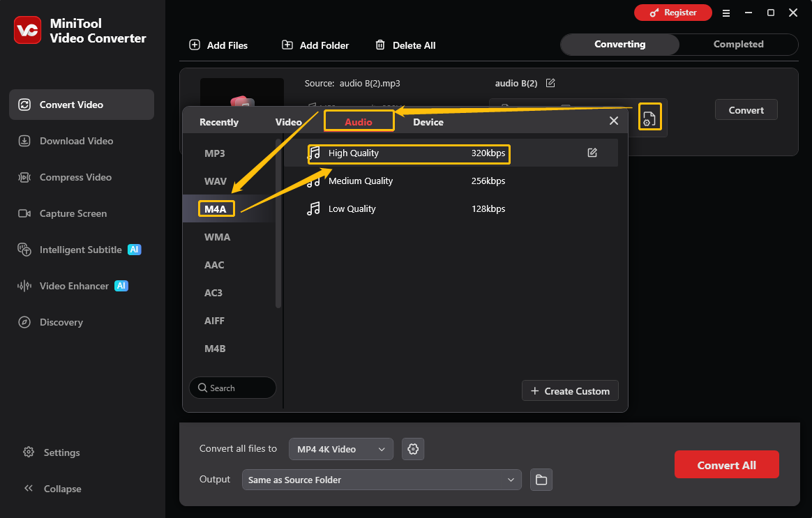Open Intelligent Subtitle AI feature
This screenshot has width=812, height=518.
coord(82,250)
